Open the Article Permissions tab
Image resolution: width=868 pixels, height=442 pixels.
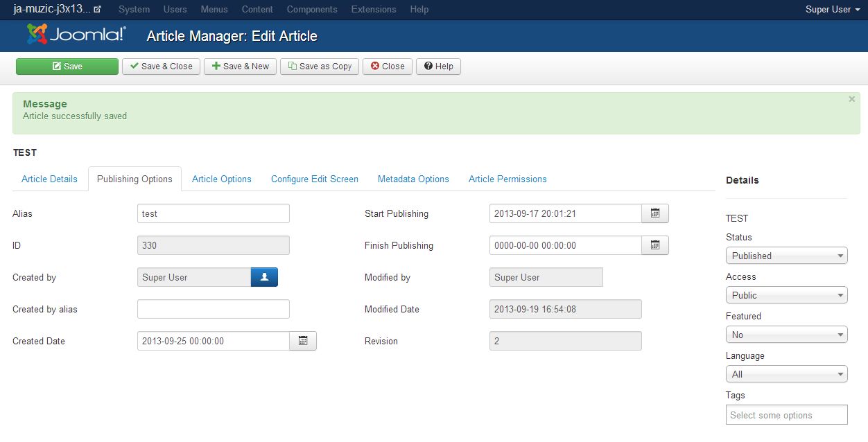(x=507, y=179)
